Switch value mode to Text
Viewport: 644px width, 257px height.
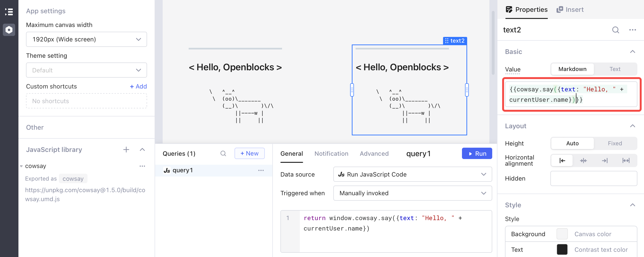615,69
